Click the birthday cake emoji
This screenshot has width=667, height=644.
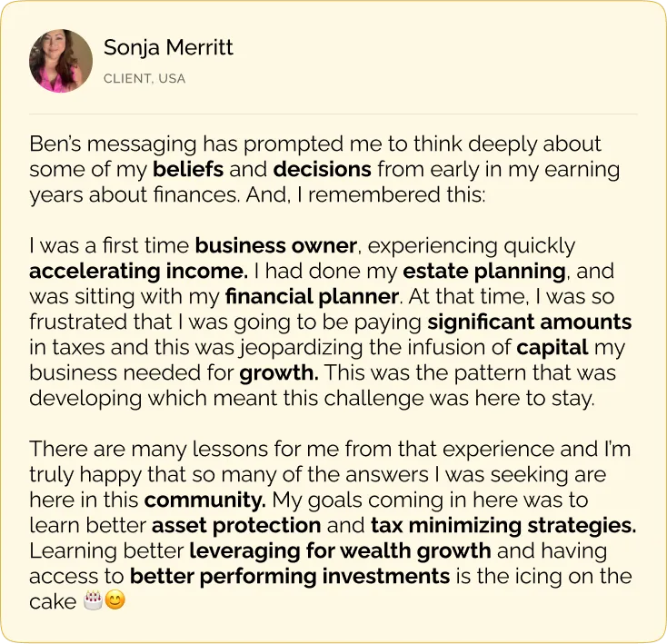click(x=94, y=600)
